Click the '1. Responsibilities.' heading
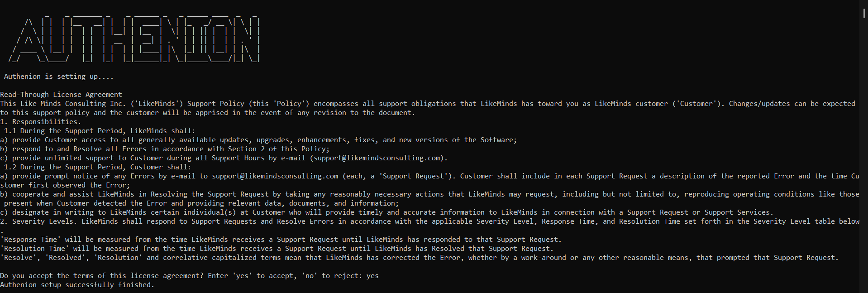Image resolution: width=868 pixels, height=293 pixels. [x=41, y=122]
